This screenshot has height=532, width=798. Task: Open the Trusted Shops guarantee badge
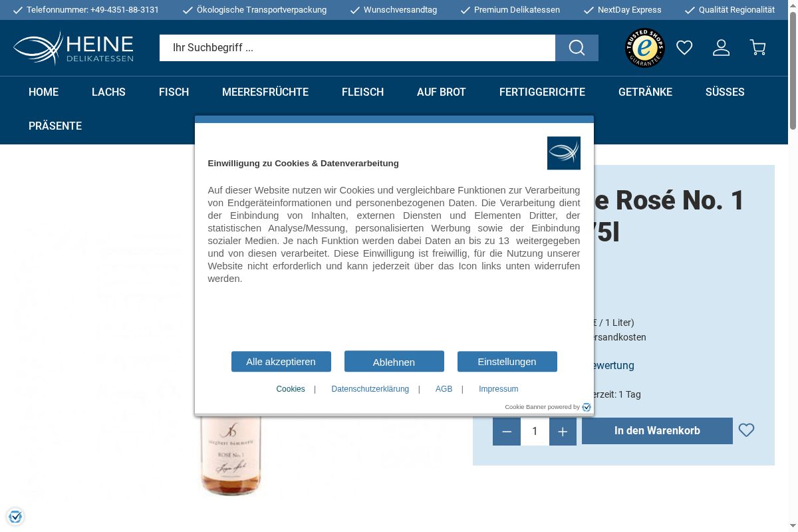pyautogui.click(x=644, y=48)
